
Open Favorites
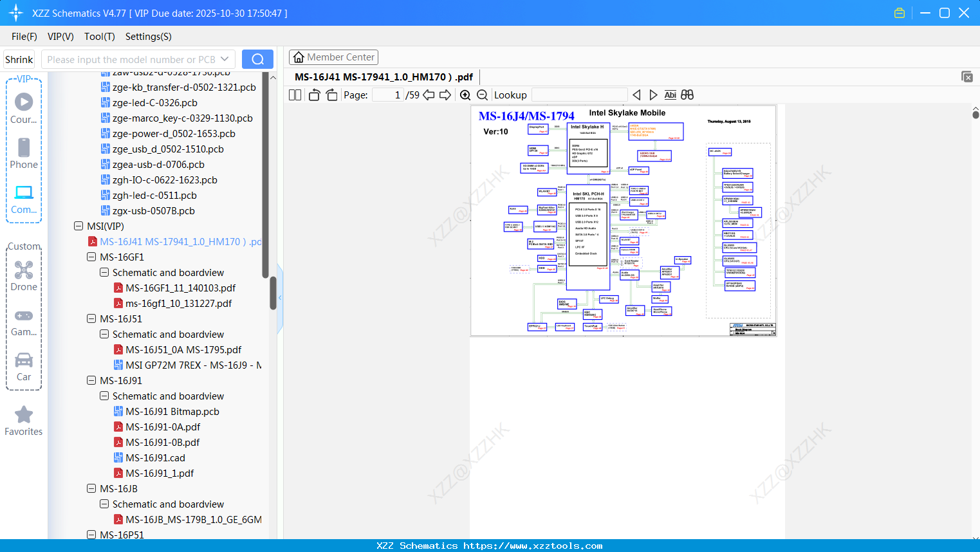(x=24, y=421)
